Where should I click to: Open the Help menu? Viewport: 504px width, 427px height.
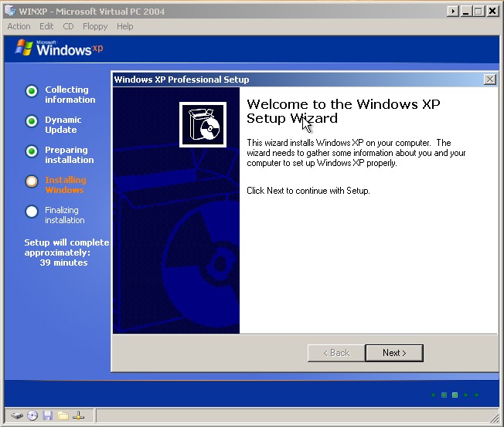(124, 26)
